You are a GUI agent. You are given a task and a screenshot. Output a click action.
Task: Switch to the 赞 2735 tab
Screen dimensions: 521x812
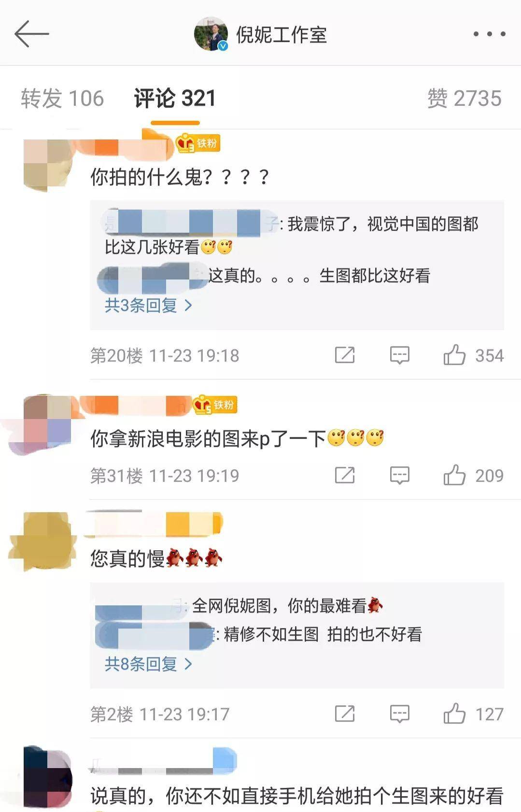pyautogui.click(x=464, y=98)
